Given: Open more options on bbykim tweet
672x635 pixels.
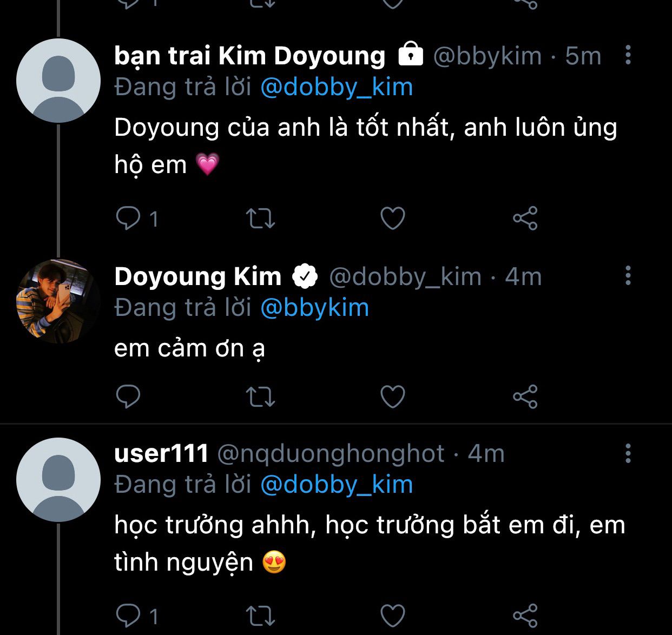Looking at the screenshot, I should (628, 55).
